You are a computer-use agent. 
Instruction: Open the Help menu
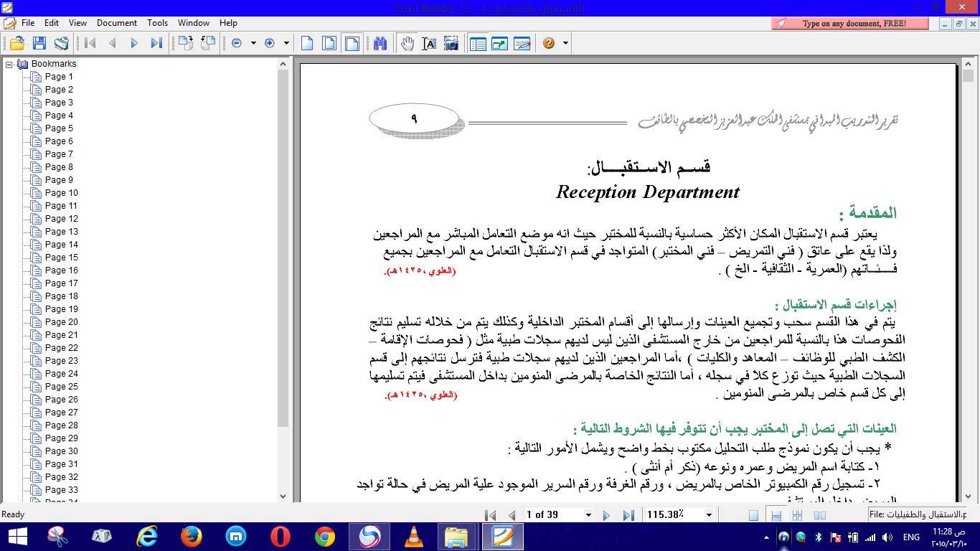228,23
